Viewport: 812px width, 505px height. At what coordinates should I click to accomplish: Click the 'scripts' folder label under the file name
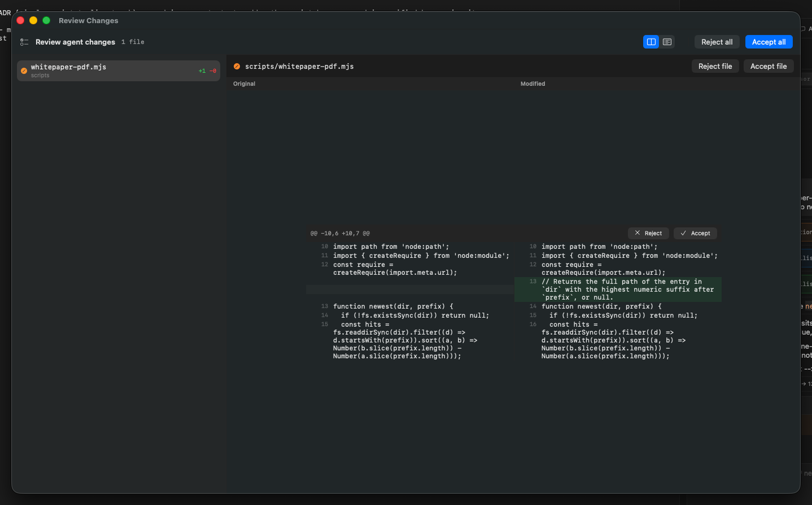tap(40, 75)
